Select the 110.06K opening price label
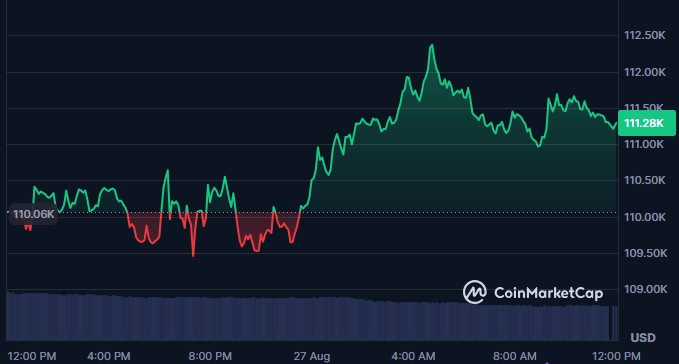 point(33,214)
